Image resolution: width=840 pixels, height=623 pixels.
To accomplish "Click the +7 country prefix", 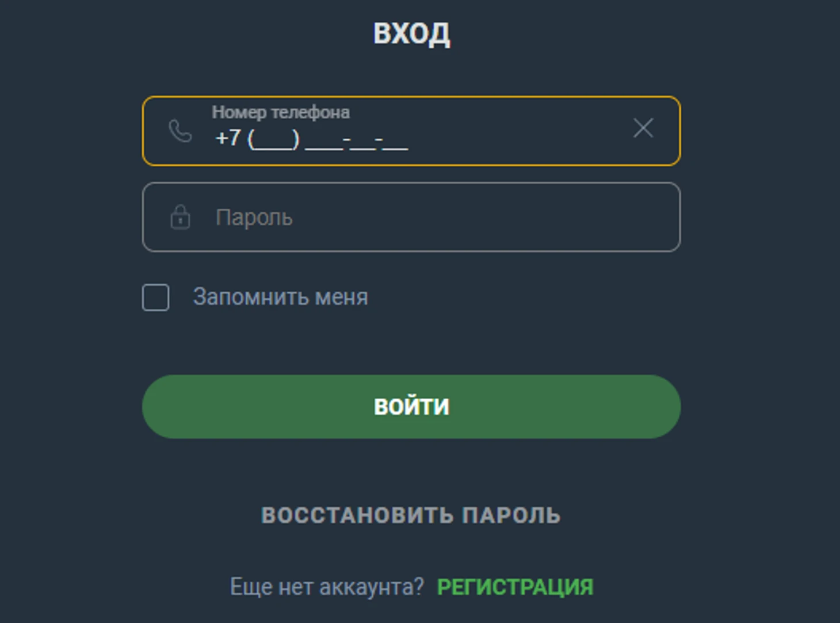I will [228, 139].
